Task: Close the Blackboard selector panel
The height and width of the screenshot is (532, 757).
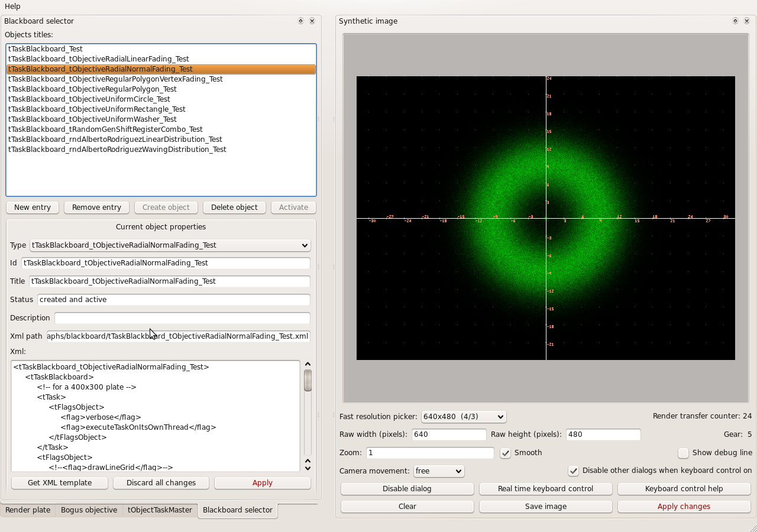Action: pos(312,21)
